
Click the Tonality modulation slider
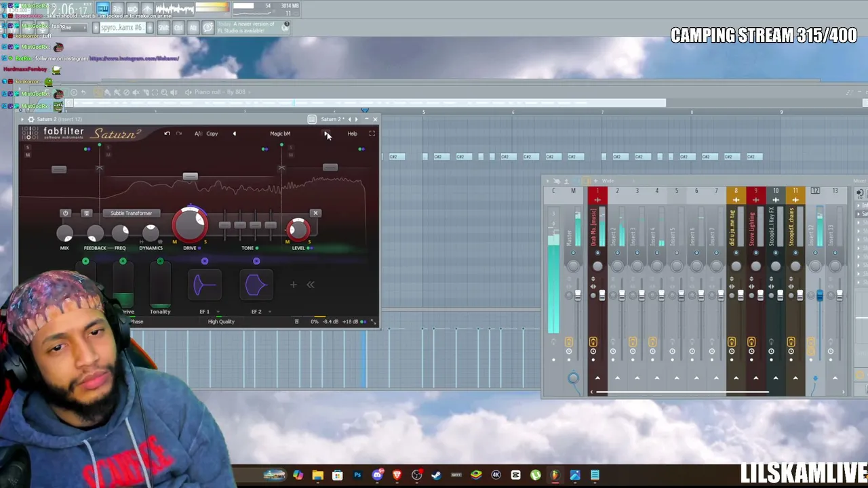click(x=160, y=286)
